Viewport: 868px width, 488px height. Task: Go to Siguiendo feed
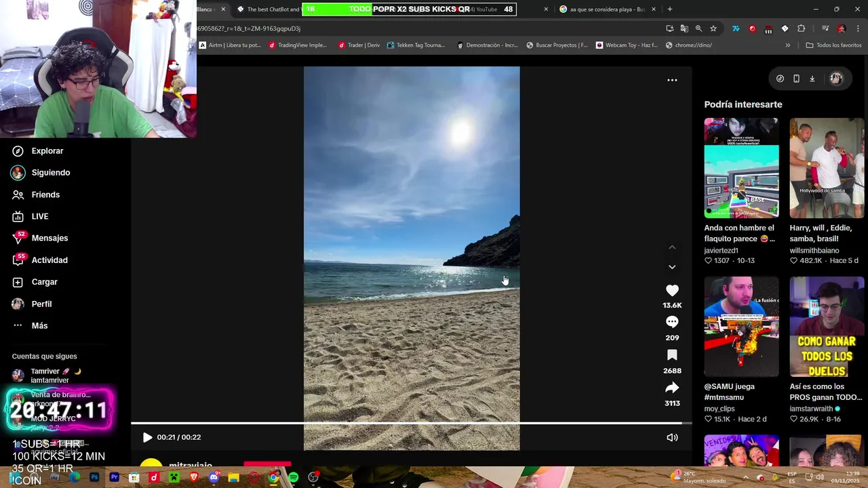(41, 172)
